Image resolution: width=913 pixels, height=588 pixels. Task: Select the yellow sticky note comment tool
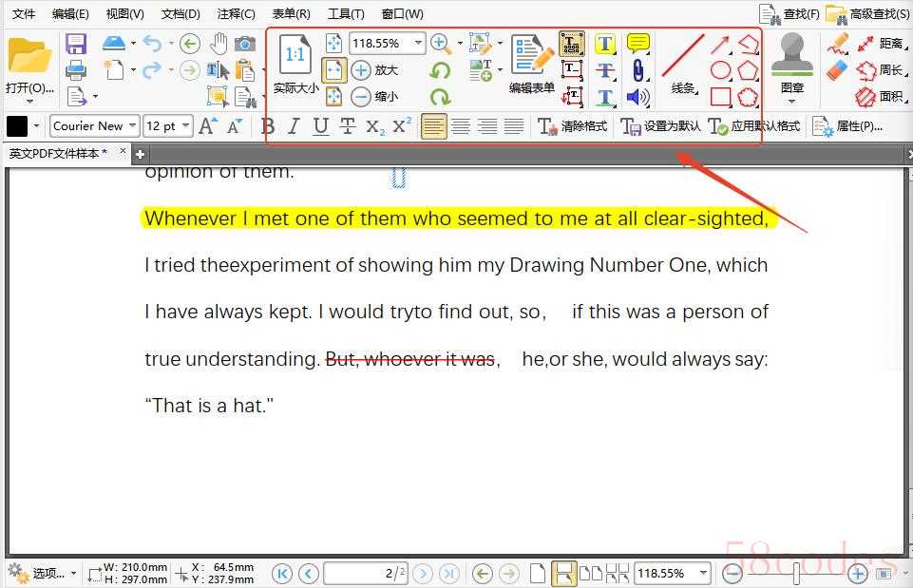pyautogui.click(x=637, y=44)
